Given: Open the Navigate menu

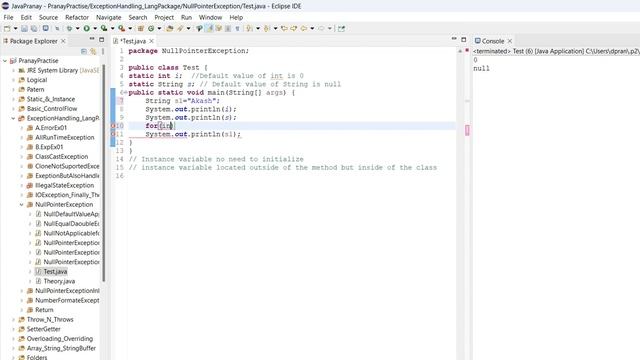Looking at the screenshot, I should (x=109, y=18).
